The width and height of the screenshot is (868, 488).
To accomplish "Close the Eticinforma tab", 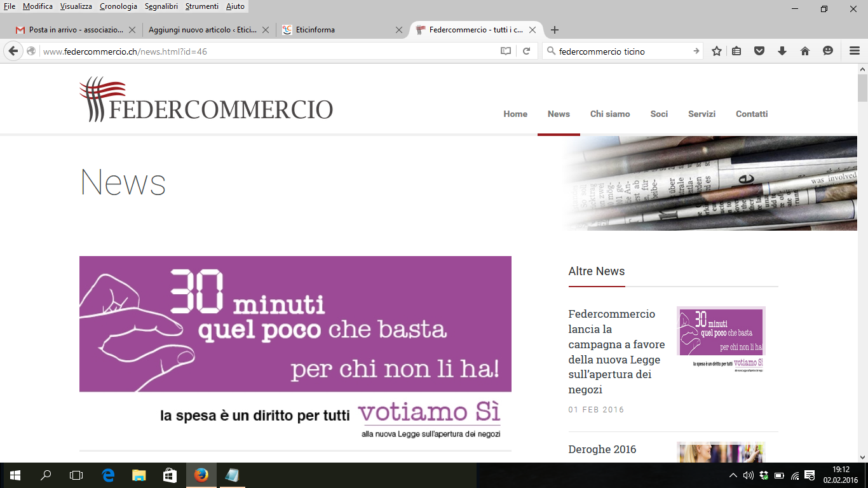I will coord(399,30).
